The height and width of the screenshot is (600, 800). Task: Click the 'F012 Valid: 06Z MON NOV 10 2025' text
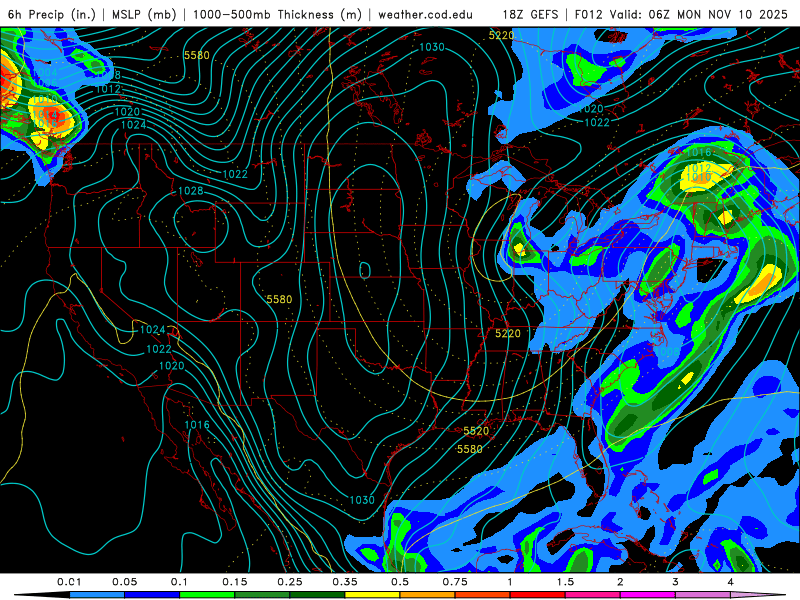681,14
